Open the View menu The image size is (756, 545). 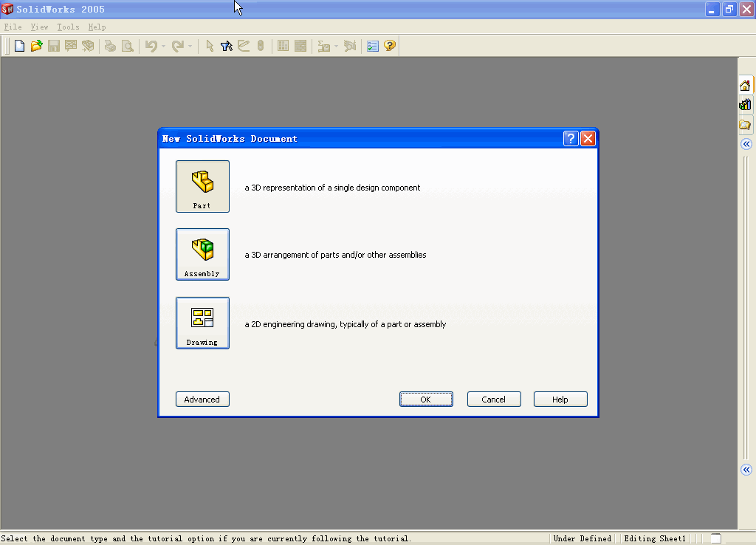[40, 27]
